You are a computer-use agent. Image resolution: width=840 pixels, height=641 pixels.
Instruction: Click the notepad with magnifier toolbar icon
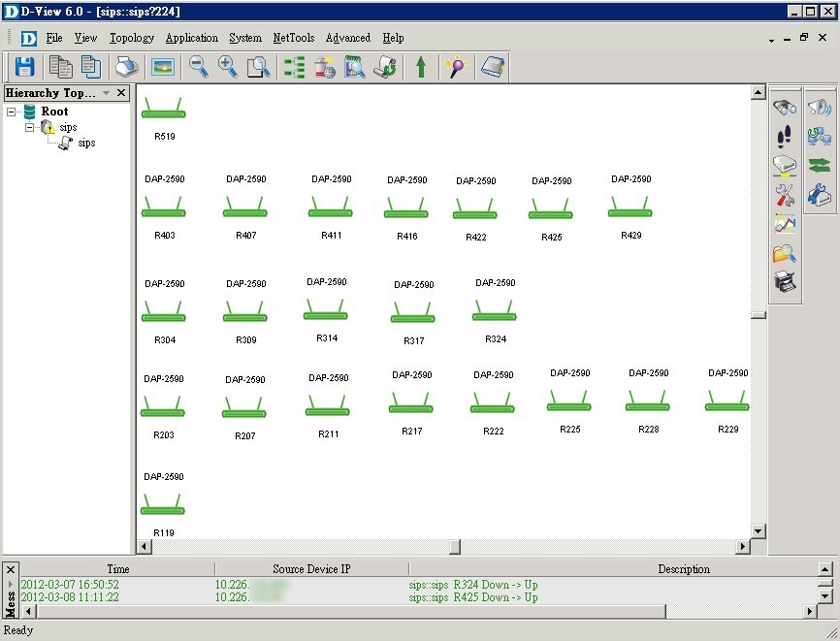(355, 67)
